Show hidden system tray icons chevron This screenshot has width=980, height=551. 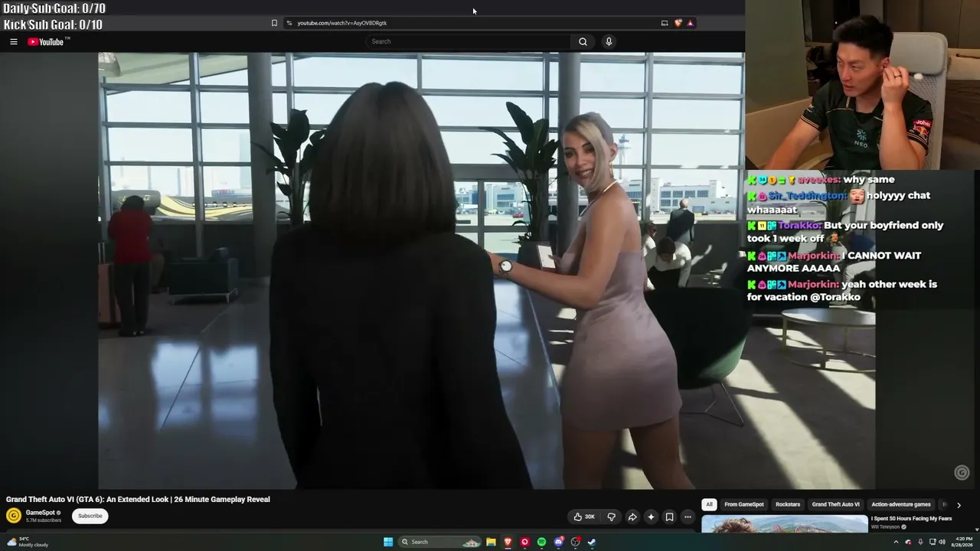[x=896, y=542]
